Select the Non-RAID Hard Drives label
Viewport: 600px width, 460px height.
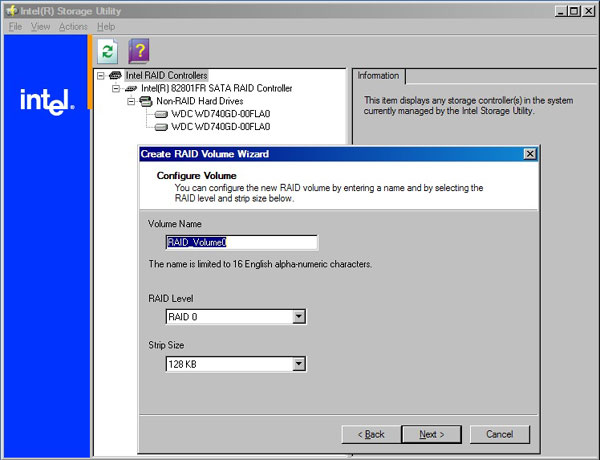(200, 101)
